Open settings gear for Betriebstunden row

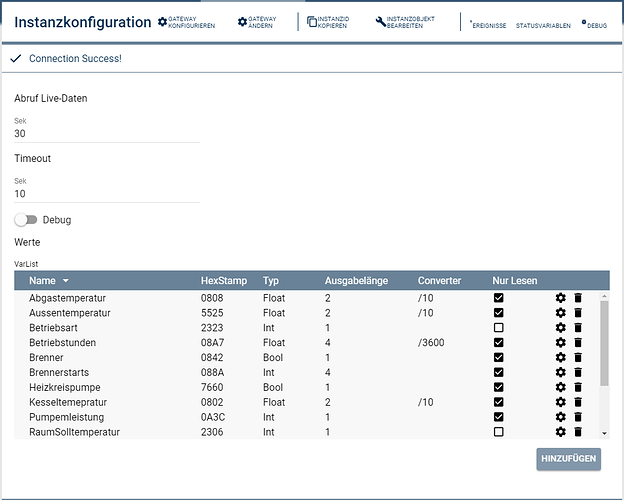coord(560,342)
